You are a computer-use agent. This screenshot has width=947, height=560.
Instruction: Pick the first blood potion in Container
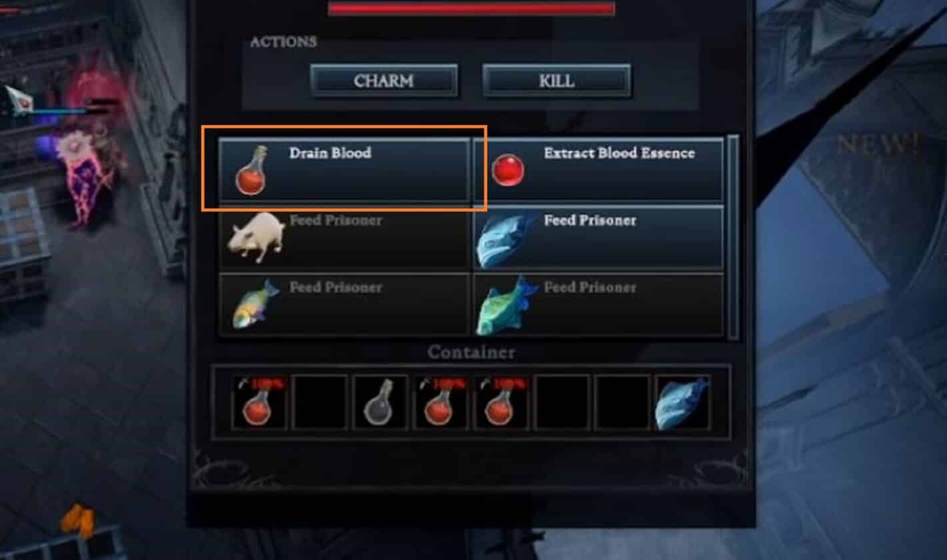tap(259, 403)
